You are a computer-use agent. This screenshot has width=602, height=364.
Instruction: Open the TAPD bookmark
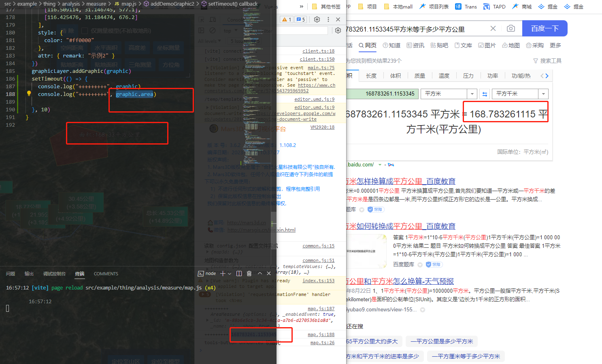[x=494, y=6]
